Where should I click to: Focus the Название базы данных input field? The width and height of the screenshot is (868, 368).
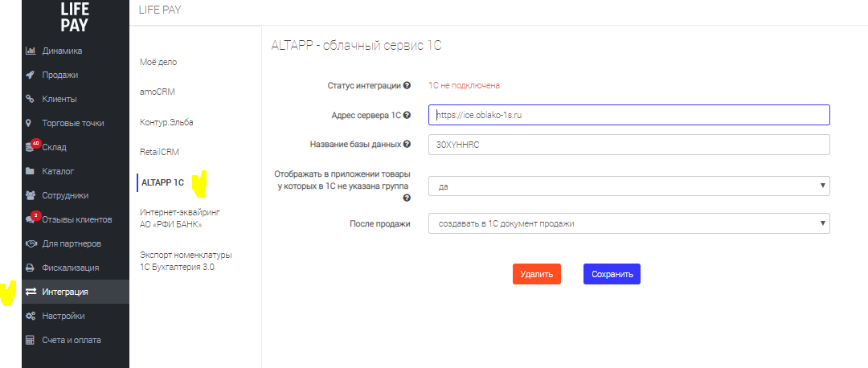pyautogui.click(x=628, y=145)
